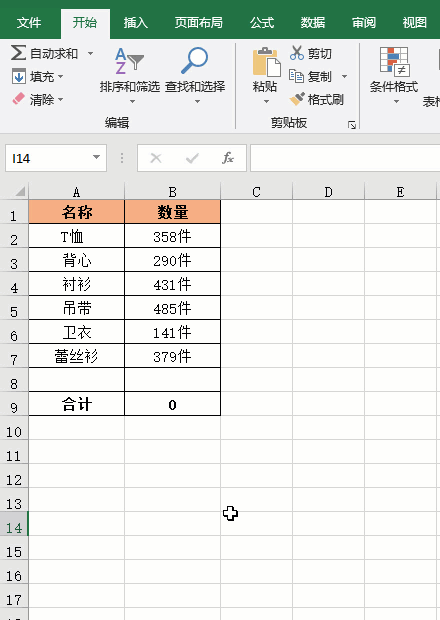Viewport: 440px width, 620px height.
Task: Expand the 填充 dropdown arrow
Action: tap(60, 76)
